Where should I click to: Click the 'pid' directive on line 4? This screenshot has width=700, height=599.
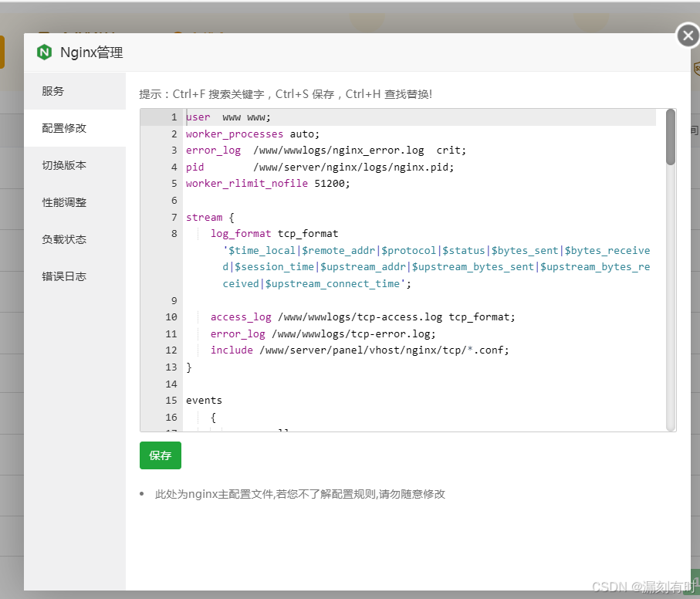pos(194,168)
